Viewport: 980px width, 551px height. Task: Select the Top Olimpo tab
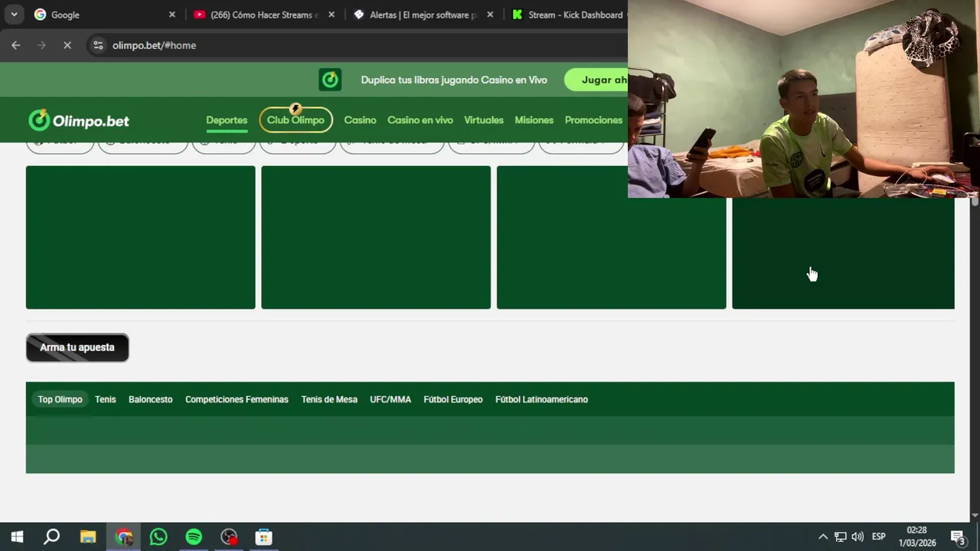tap(60, 399)
